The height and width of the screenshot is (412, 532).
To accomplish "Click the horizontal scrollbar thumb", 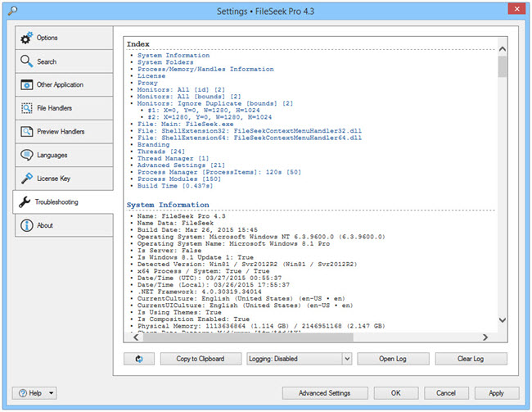I will point(248,337).
